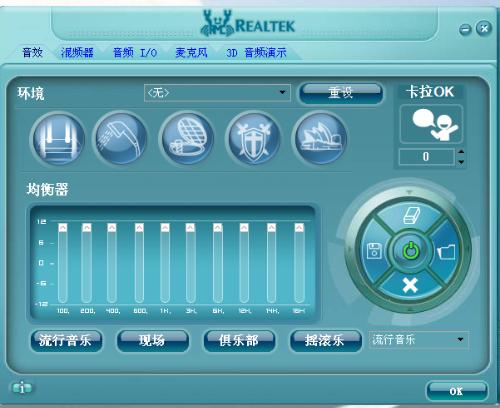Click the eraser icon on equalizer dial
Viewport: 500px width, 408px height.
(411, 215)
